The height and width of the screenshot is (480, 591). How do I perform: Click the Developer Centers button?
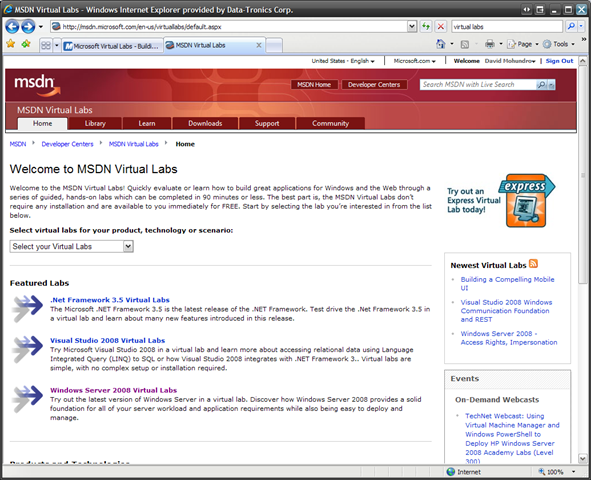click(374, 84)
